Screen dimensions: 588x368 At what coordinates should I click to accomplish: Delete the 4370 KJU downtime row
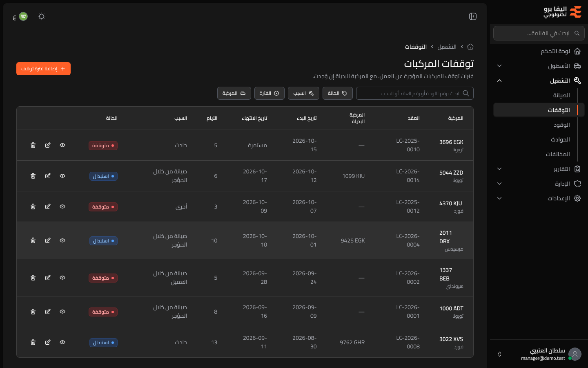(33, 206)
